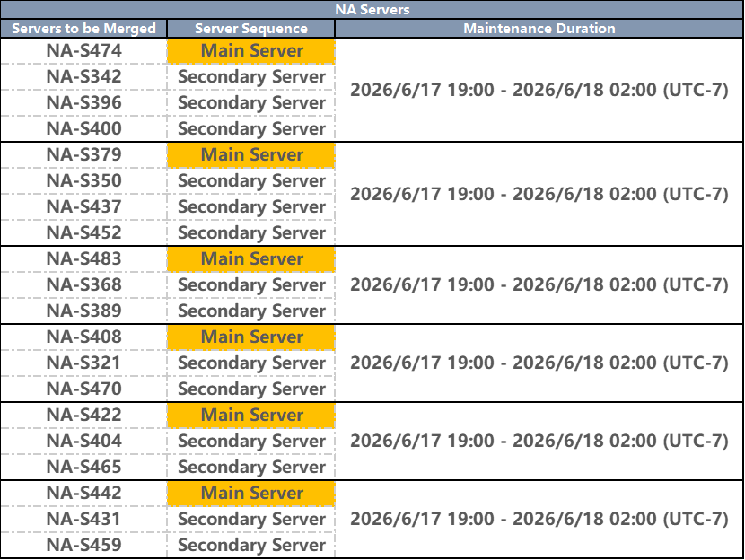Click the NA-S459 server cell

click(83, 546)
